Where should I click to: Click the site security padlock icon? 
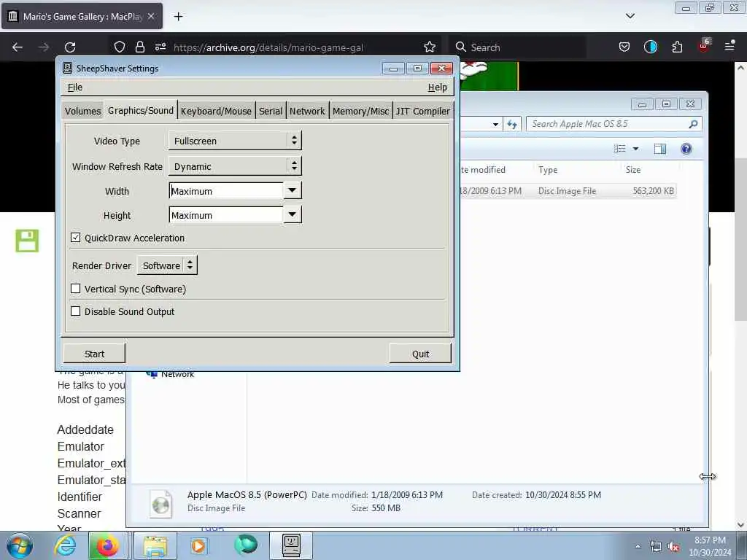point(139,47)
